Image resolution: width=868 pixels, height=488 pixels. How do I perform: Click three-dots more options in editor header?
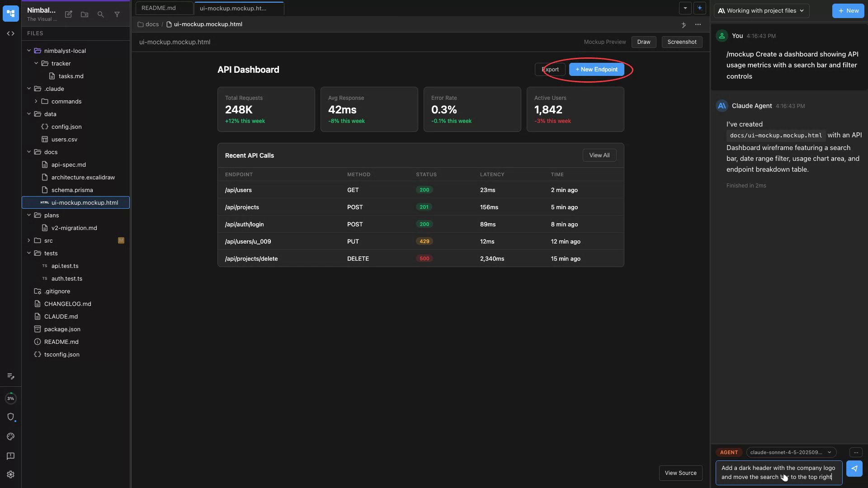click(x=698, y=24)
